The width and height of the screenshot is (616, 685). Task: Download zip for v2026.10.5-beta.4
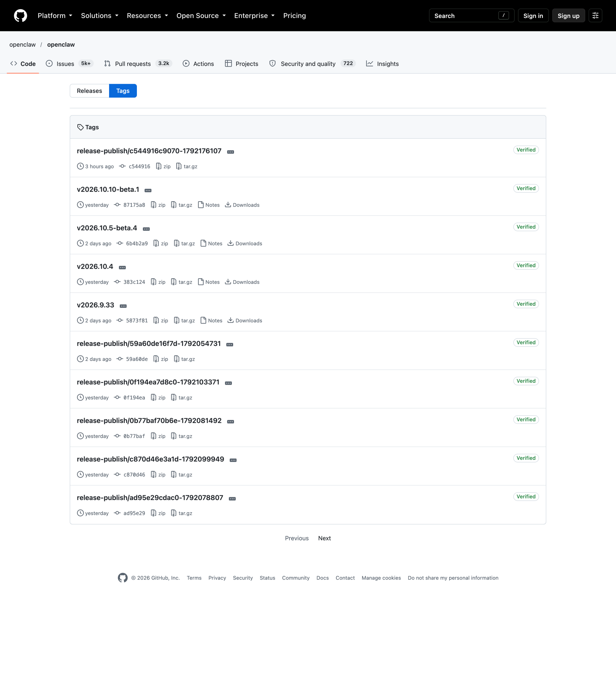(161, 243)
